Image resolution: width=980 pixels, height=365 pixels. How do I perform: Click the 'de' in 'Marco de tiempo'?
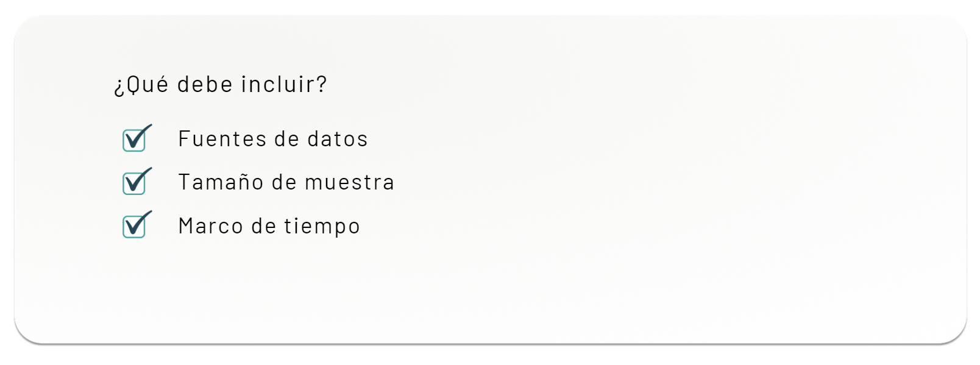pyautogui.click(x=264, y=226)
